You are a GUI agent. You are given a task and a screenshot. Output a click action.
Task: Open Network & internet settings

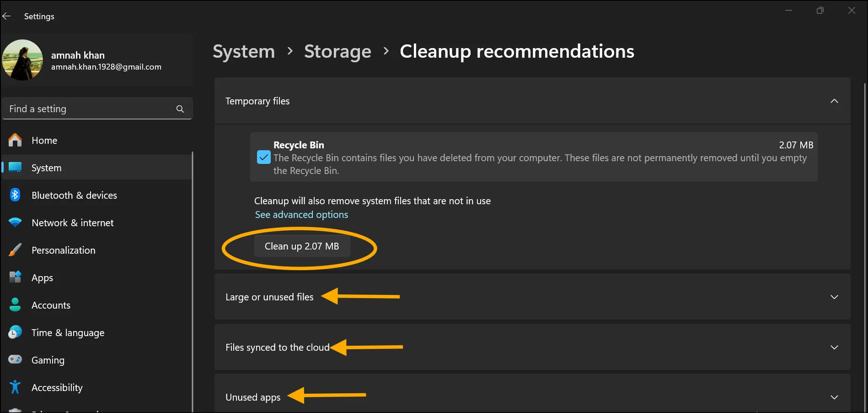point(15,223)
